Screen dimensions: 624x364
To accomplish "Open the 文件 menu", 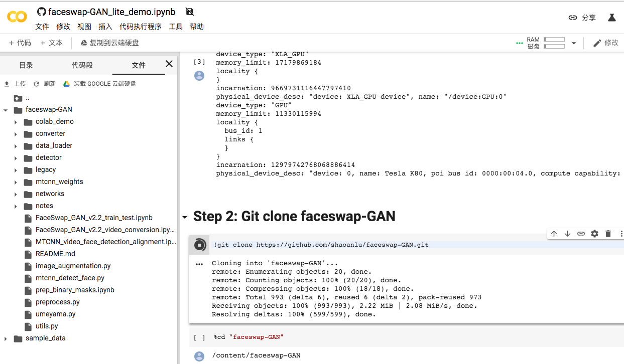I will (42, 27).
